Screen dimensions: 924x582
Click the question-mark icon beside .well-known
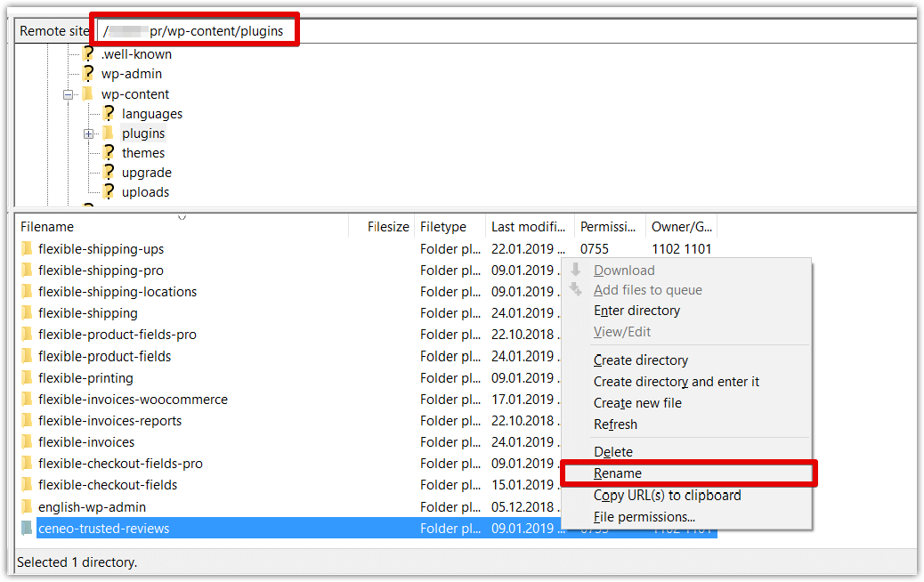tap(88, 53)
